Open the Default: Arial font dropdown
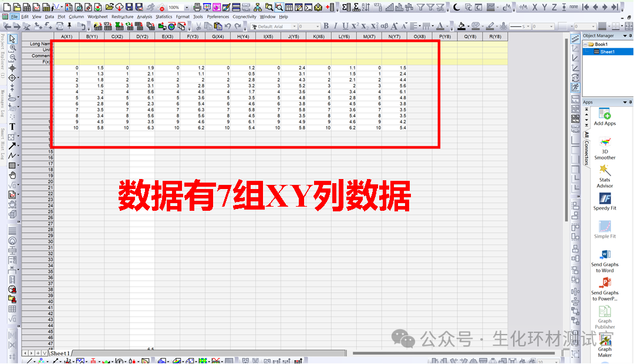 click(x=294, y=26)
